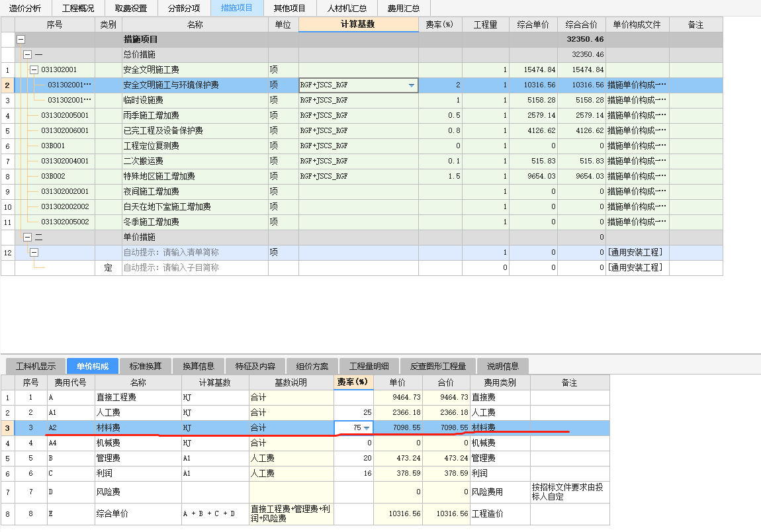Click the rate value 20 for 管理费
This screenshot has width=761, height=532.
tap(353, 458)
